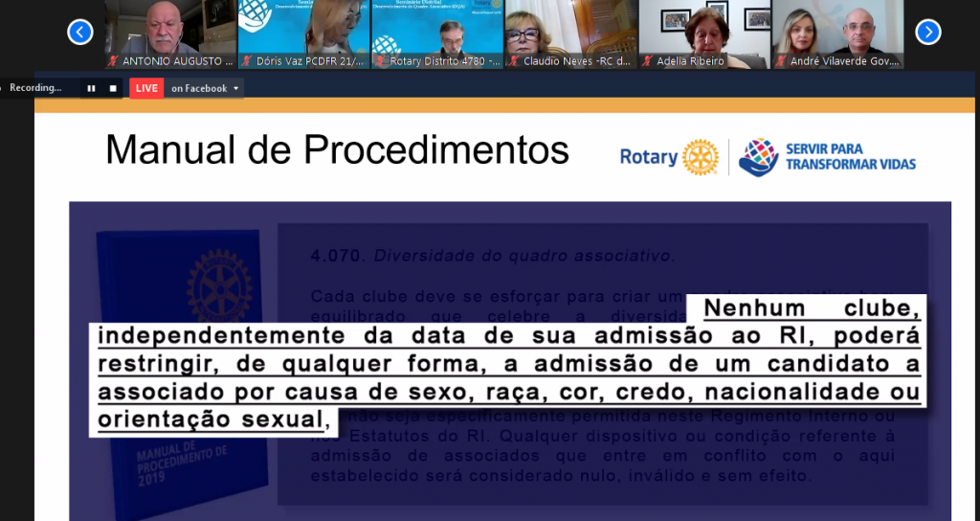Click Rotary Distrito 4780's muted mic icon
980x521 pixels.
[381, 61]
